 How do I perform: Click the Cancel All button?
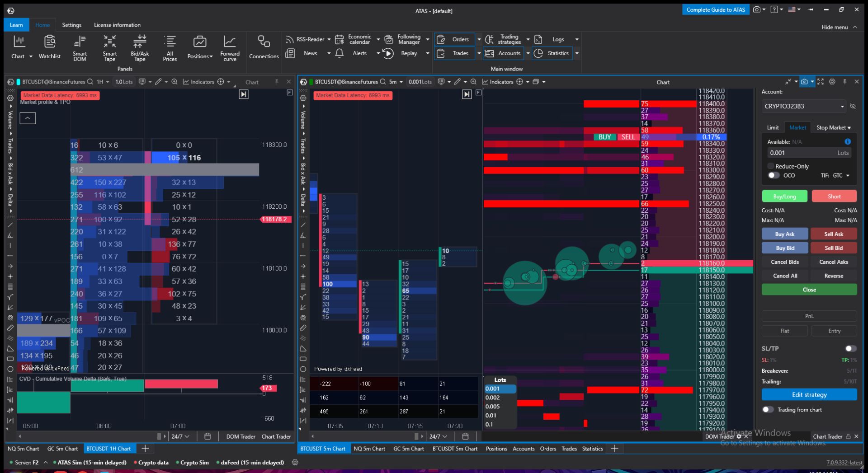pyautogui.click(x=784, y=276)
